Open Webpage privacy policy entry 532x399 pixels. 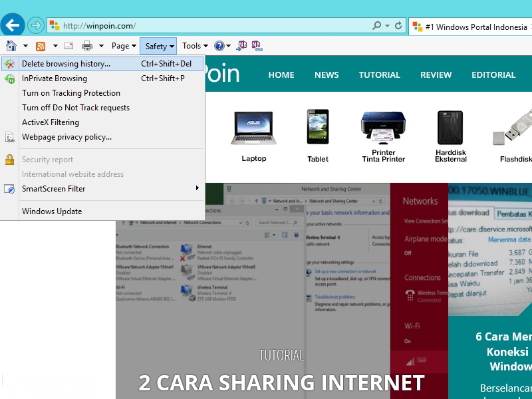102,137
